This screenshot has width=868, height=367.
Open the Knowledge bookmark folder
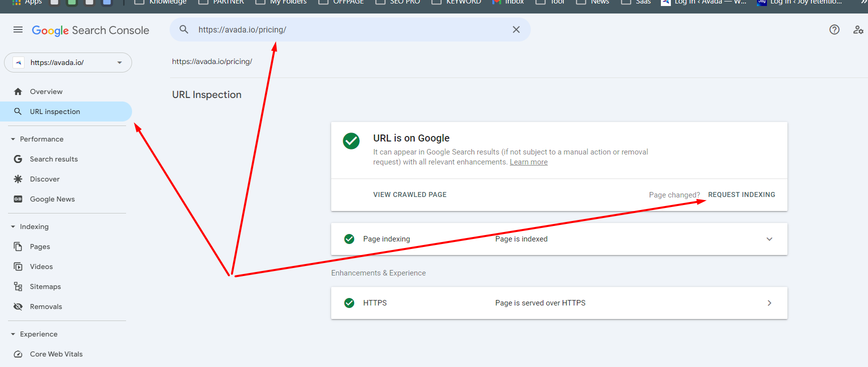(161, 2)
